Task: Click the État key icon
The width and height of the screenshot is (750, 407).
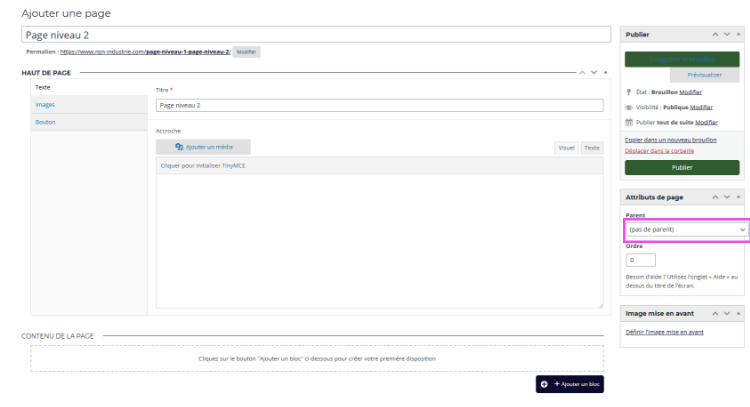Action: click(x=629, y=92)
